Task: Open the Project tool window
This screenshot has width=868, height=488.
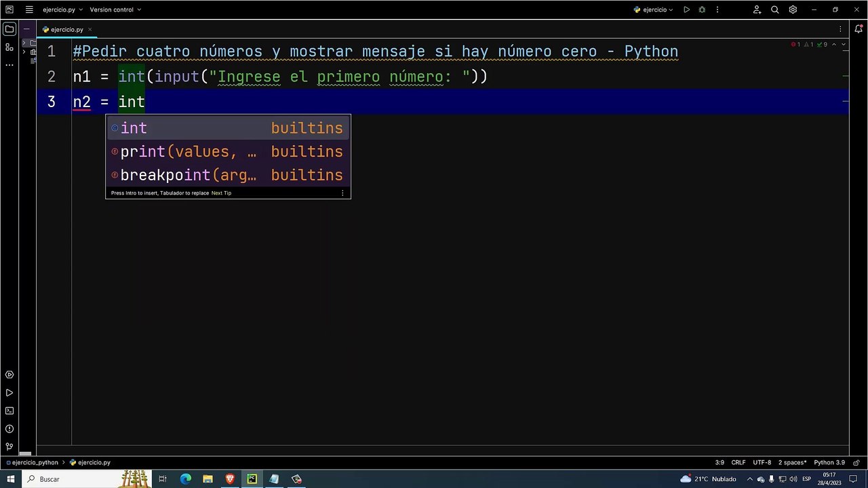Action: tap(9, 29)
